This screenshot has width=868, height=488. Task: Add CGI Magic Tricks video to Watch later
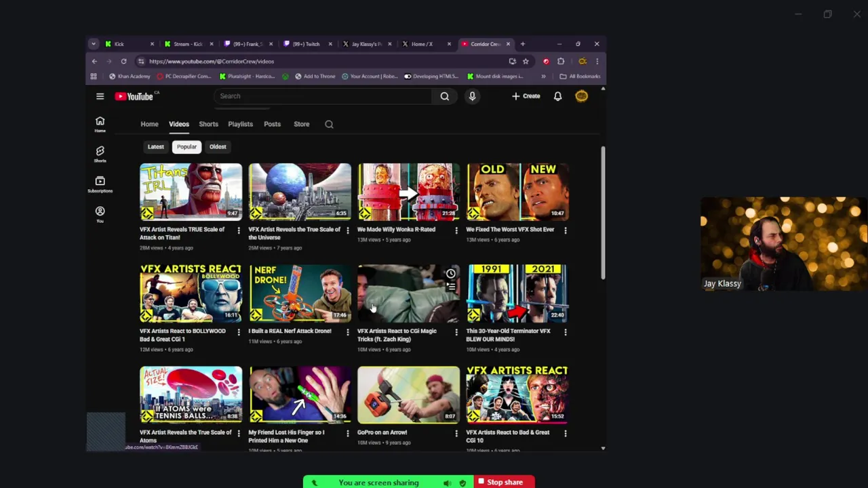(x=451, y=274)
